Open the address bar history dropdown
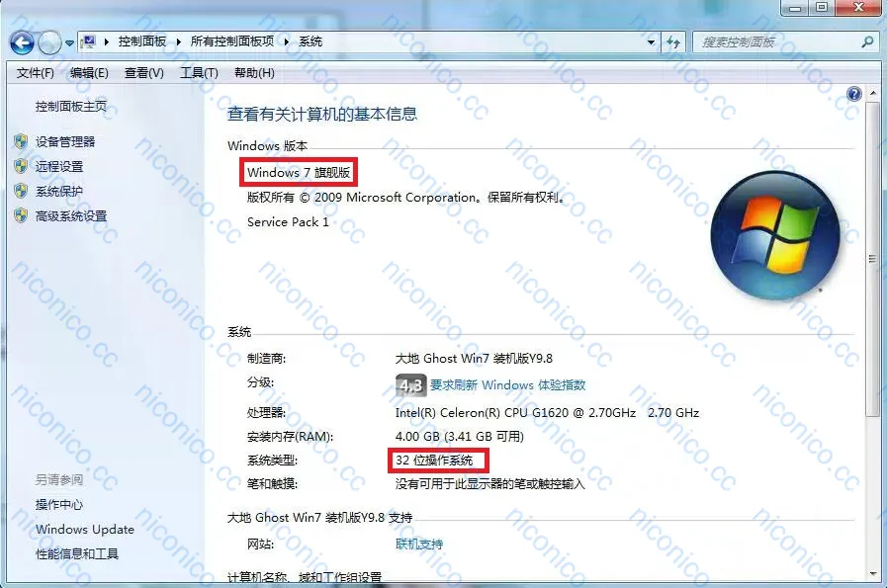Viewport: 887px width, 588px height. (651, 42)
